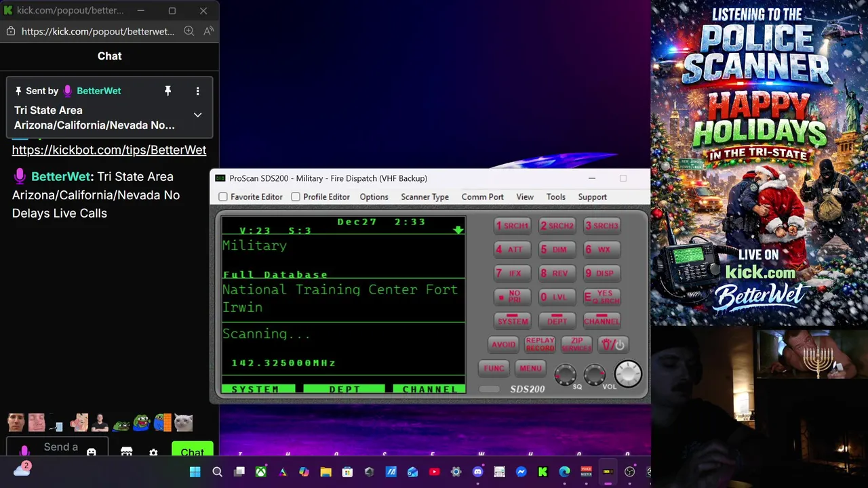Viewport: 868px width, 488px height.
Task: Click the E YES Q.SRCH button
Action: [602, 297]
